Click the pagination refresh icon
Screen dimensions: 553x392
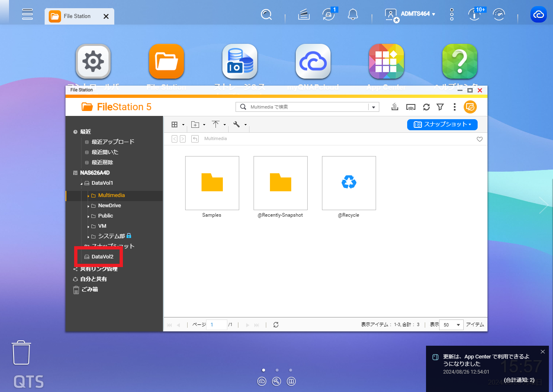(276, 325)
